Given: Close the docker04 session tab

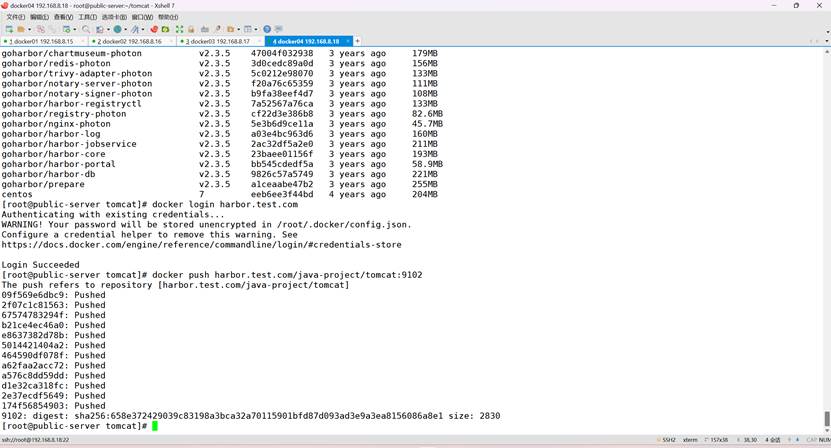Looking at the screenshot, I should [348, 41].
